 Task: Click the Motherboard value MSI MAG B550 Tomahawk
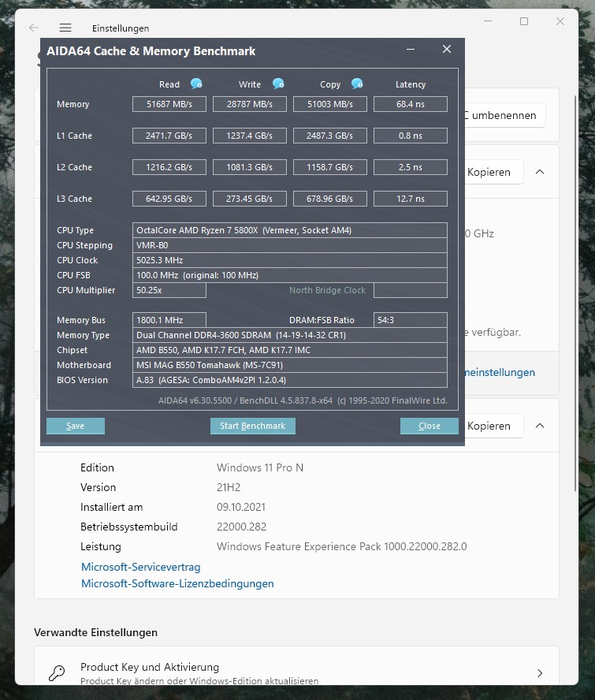[x=290, y=365]
